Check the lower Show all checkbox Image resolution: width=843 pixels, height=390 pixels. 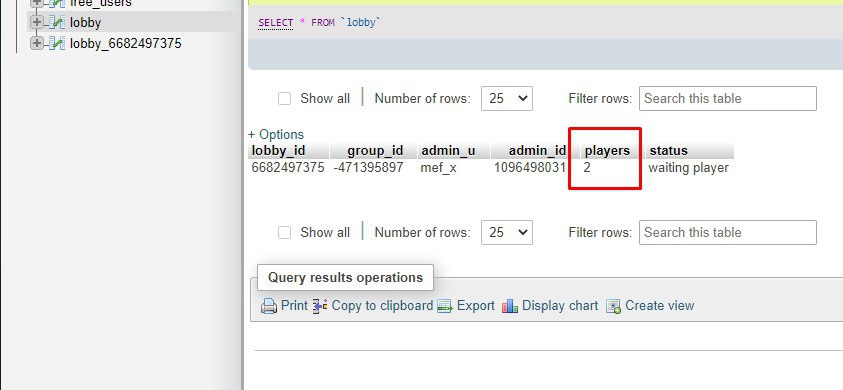click(284, 232)
